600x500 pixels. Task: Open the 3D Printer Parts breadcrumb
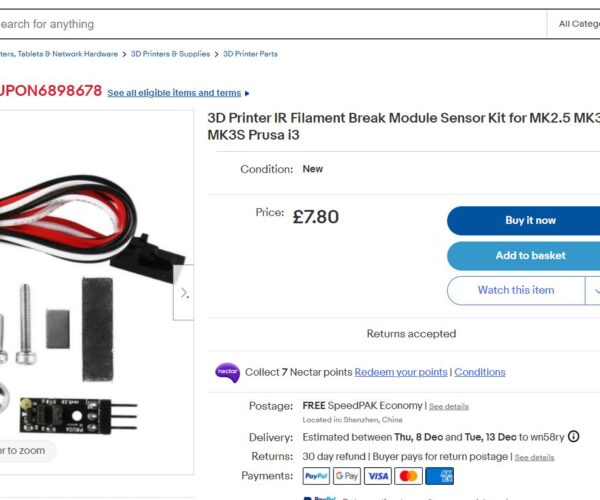point(250,54)
